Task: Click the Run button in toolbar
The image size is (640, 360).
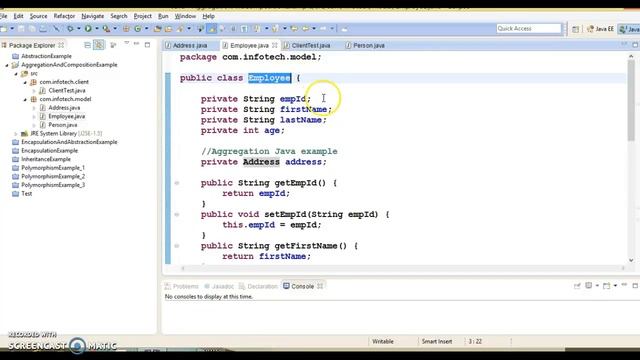Action: pos(88,29)
